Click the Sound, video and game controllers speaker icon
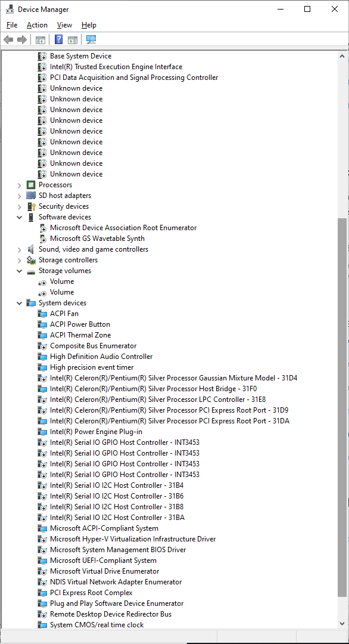Screen dimensions: 349x644 coord(31,249)
